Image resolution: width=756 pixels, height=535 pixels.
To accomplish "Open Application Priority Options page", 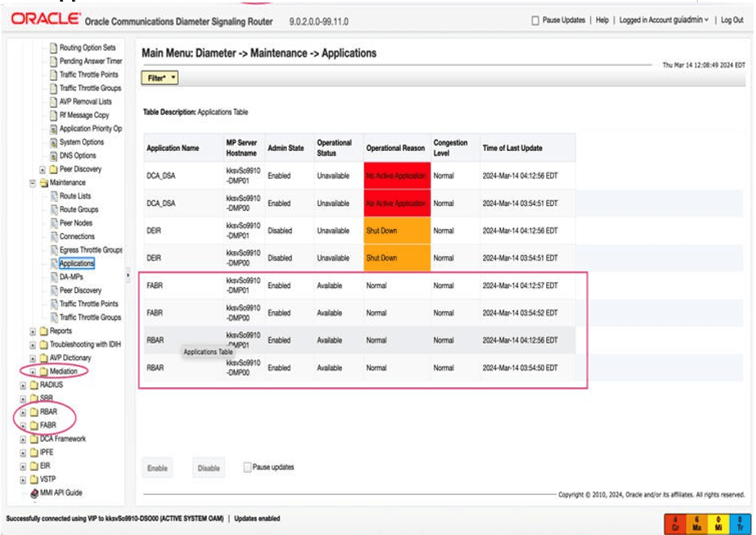I will [91, 129].
